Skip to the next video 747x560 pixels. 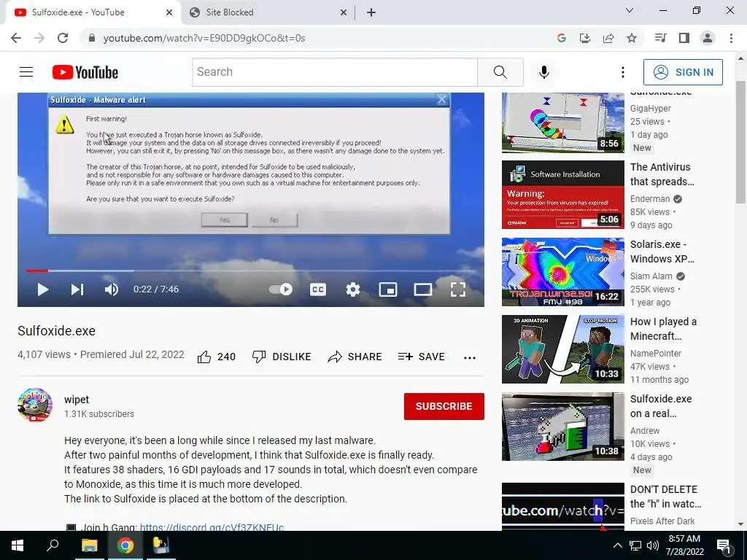[x=77, y=289]
